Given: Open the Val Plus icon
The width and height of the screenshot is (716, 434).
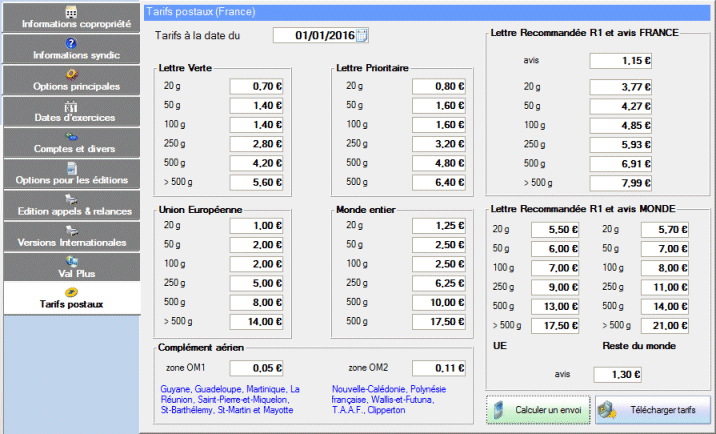Looking at the screenshot, I should pyautogui.click(x=70, y=262).
